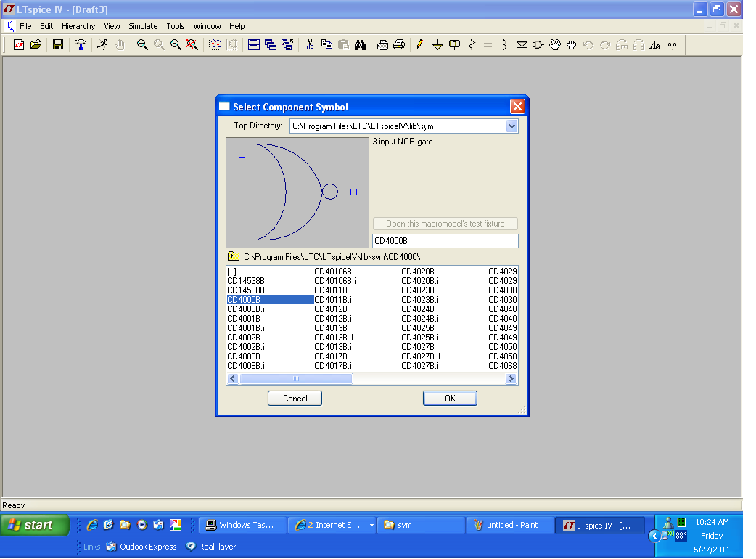Open a file with the toolbar folder icon

click(36, 45)
